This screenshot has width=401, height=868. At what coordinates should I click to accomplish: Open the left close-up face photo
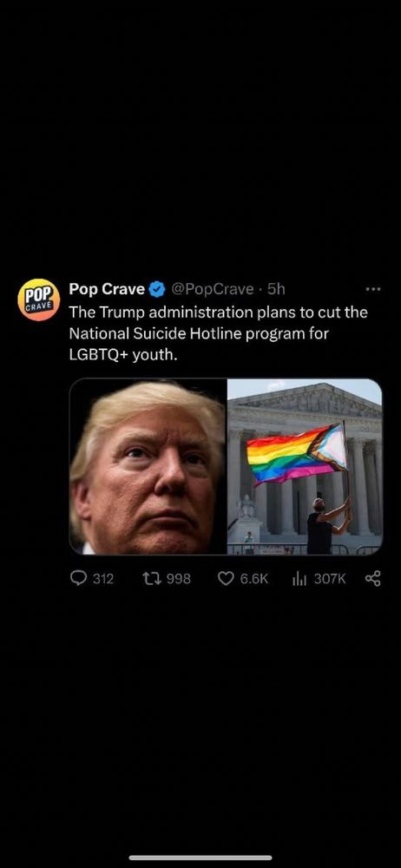coord(148,466)
